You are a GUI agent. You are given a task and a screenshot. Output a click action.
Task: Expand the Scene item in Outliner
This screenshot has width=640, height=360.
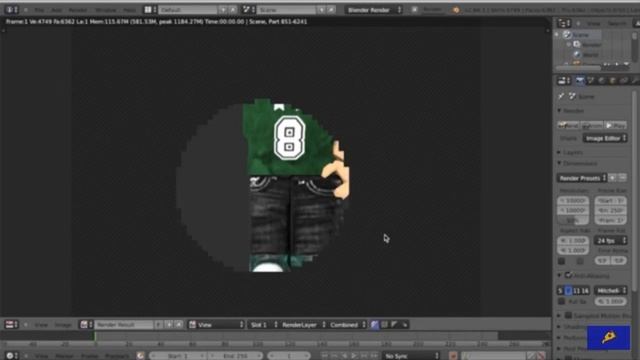coord(557,35)
